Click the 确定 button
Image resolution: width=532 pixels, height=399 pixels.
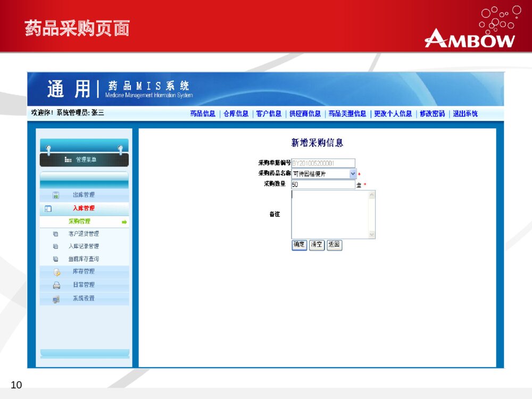click(299, 245)
